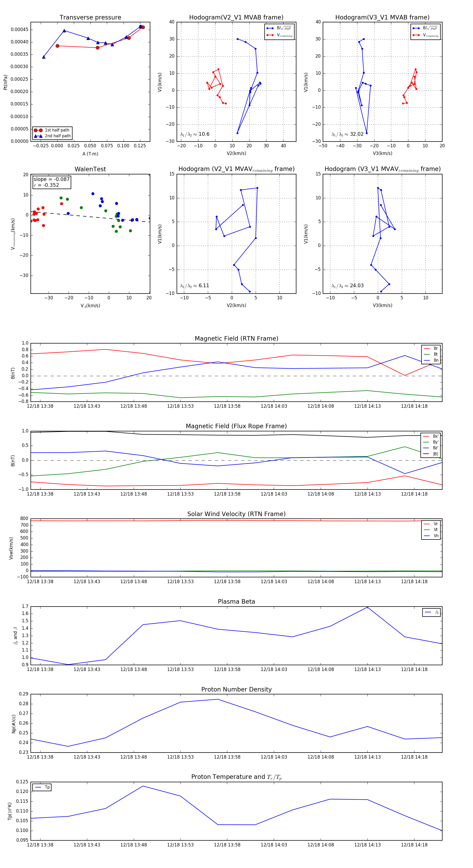The height and width of the screenshot is (868, 473).
Task: Click the 'Proton Number Density' panel title
Action: pyautogui.click(x=236, y=689)
